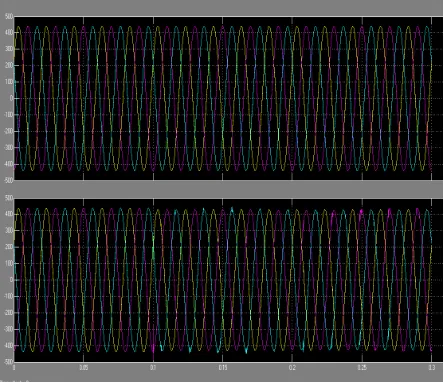Click the 0.05 time axis label

click(x=83, y=368)
